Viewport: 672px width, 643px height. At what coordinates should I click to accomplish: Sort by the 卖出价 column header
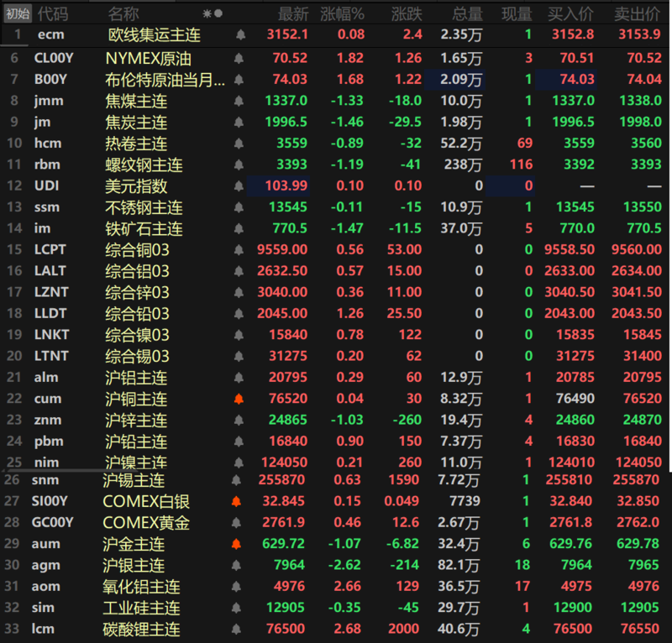point(637,14)
